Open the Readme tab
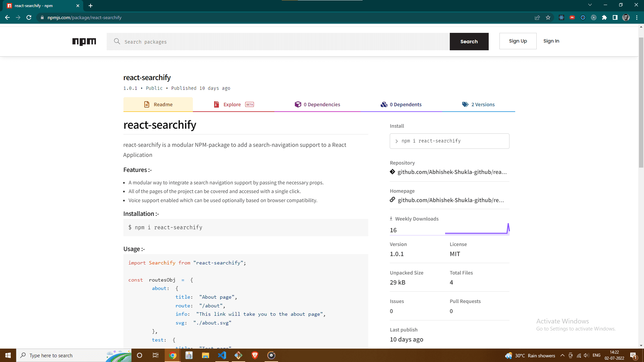The width and height of the screenshot is (644, 362). 158,105
